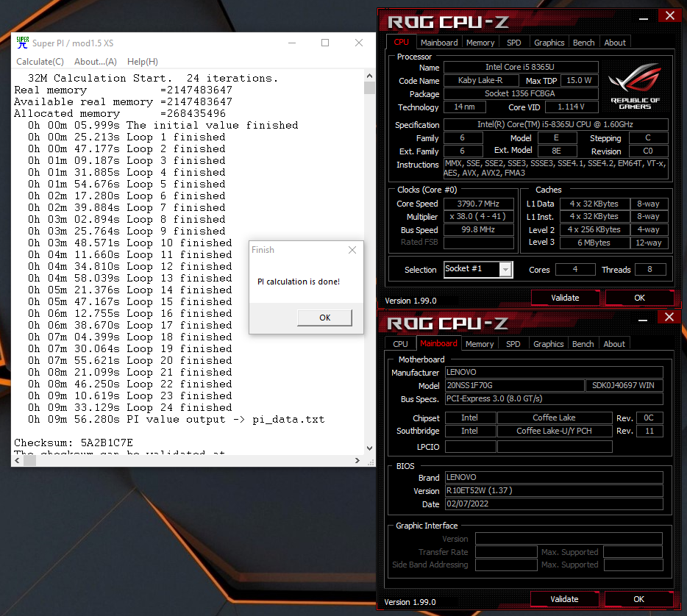Click Super PI horizontal scrollbar right arrow
This screenshot has height=616, width=687.
coord(357,461)
